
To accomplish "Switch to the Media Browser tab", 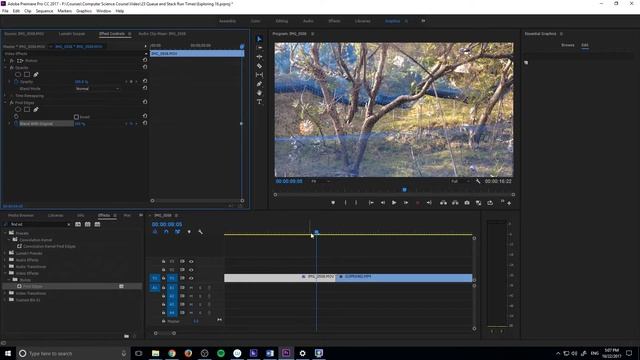I will click(21, 216).
